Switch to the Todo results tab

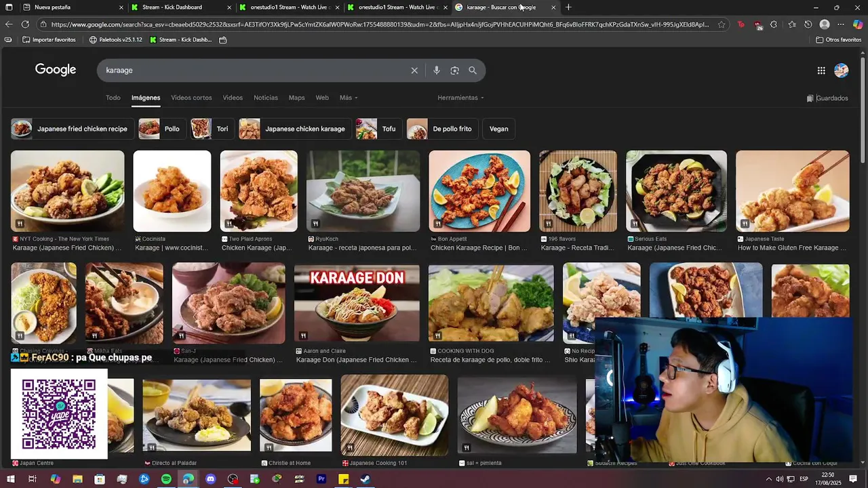[x=113, y=98]
